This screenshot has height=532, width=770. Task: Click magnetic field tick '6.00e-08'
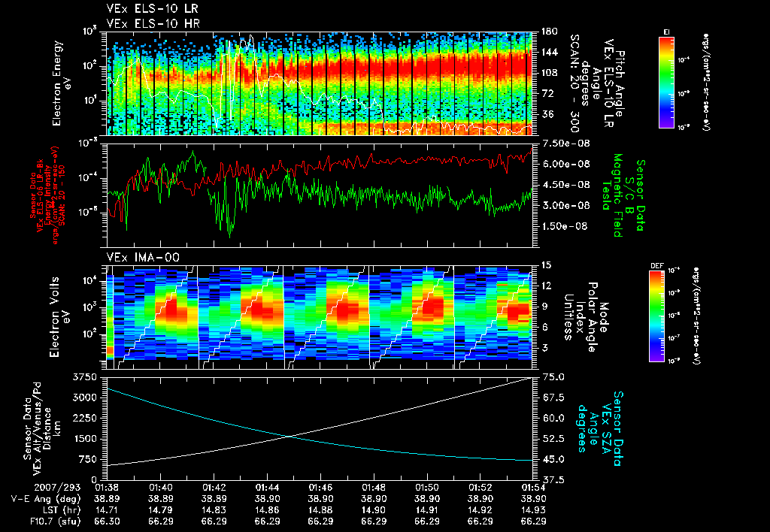point(565,164)
